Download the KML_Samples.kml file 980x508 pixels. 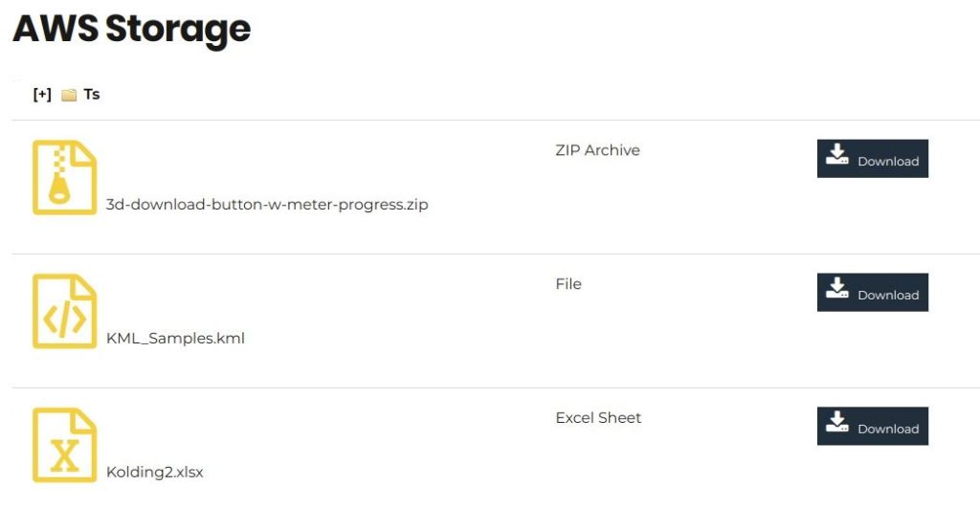873,293
